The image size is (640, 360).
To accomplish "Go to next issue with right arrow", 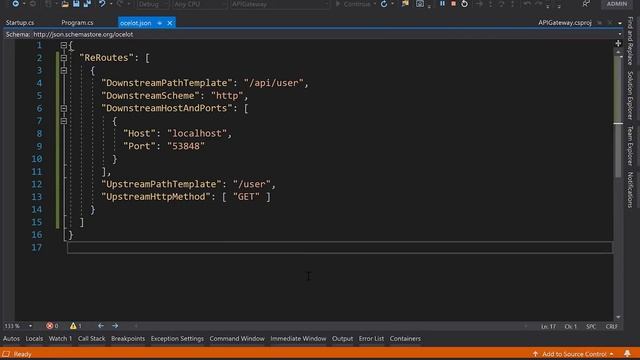I will coord(115,326).
